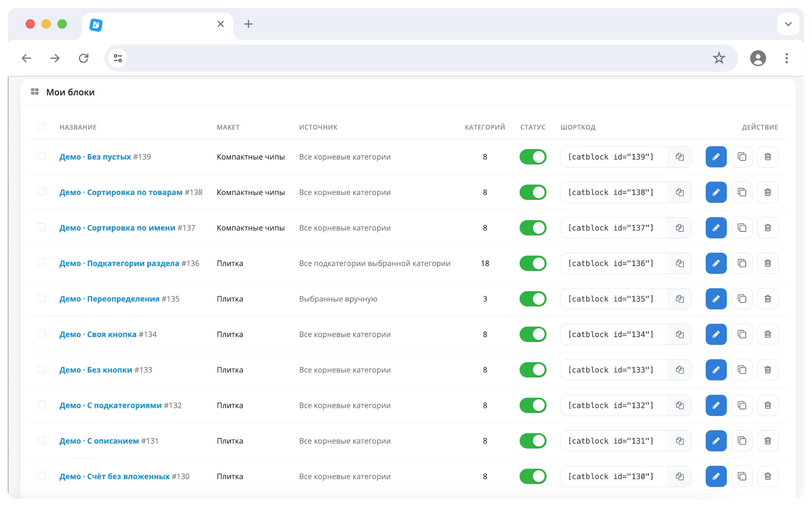Delete block #138
The height and width of the screenshot is (507, 812).
pyautogui.click(x=767, y=192)
